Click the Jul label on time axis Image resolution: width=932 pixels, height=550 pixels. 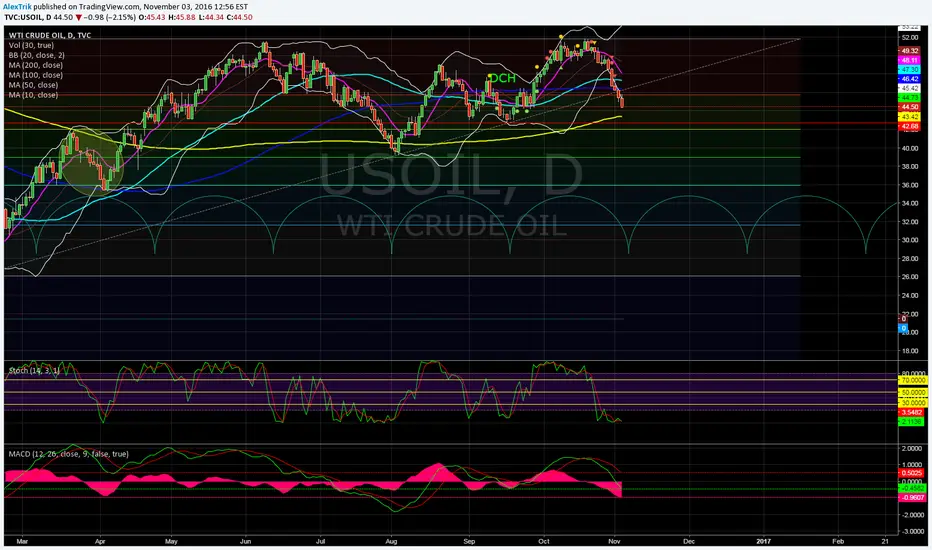[x=320, y=541]
